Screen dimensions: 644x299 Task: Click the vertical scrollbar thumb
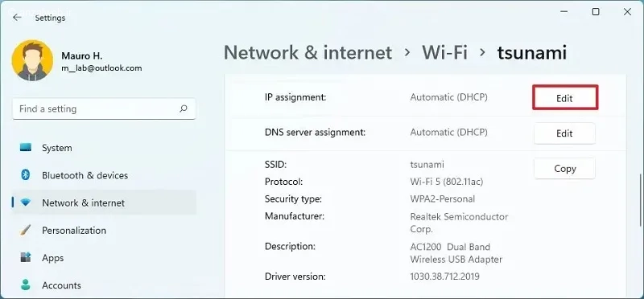click(640, 200)
